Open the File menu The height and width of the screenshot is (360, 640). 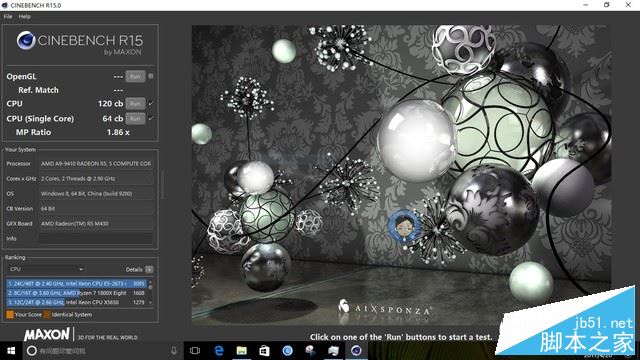[x=8, y=16]
